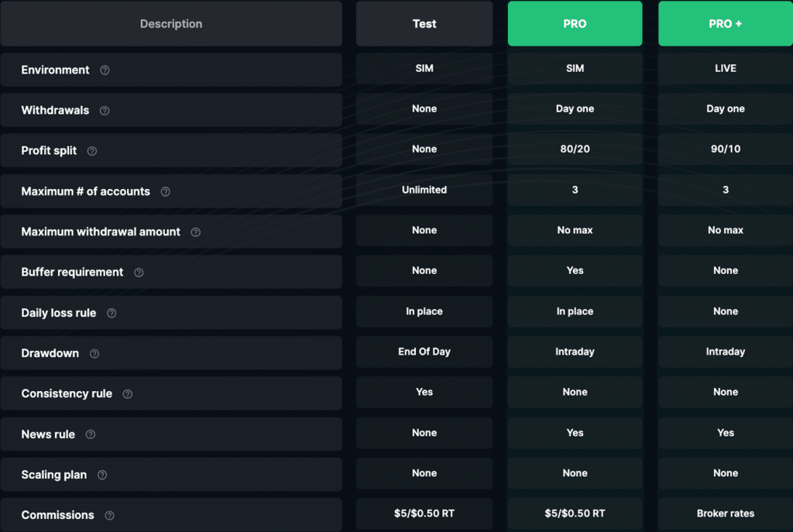This screenshot has height=532, width=793.
Task: Choose the green PRO + plan header
Action: tap(725, 24)
